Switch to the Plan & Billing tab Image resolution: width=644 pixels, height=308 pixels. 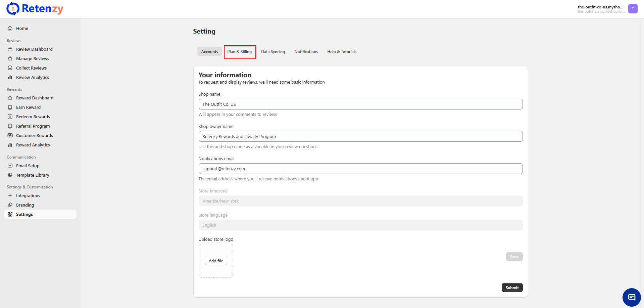240,52
